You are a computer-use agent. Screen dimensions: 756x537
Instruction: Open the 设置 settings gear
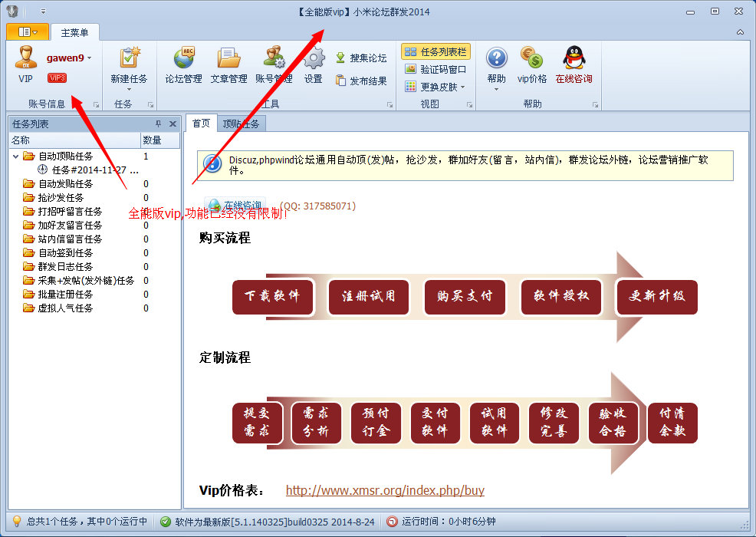coord(314,66)
